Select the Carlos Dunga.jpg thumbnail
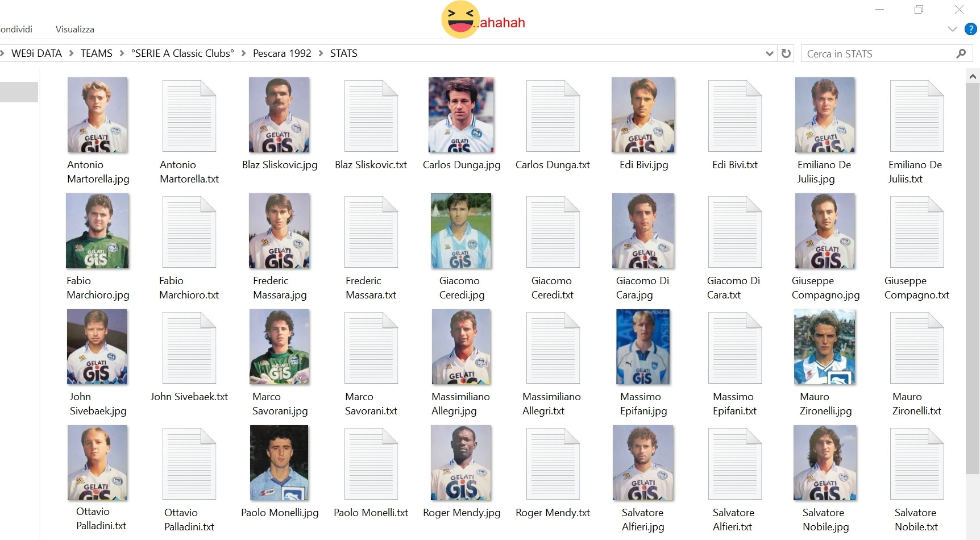The image size is (980, 540). pos(461,115)
